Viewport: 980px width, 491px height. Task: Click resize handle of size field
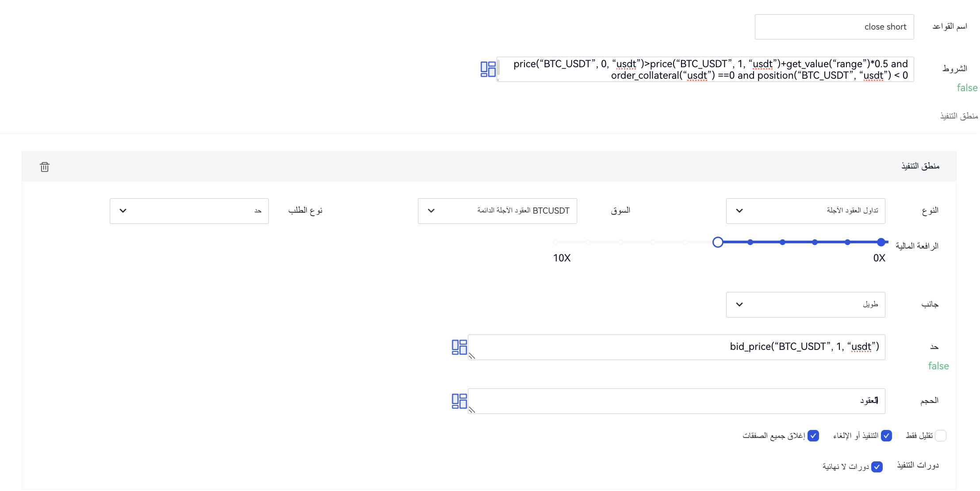click(x=472, y=410)
